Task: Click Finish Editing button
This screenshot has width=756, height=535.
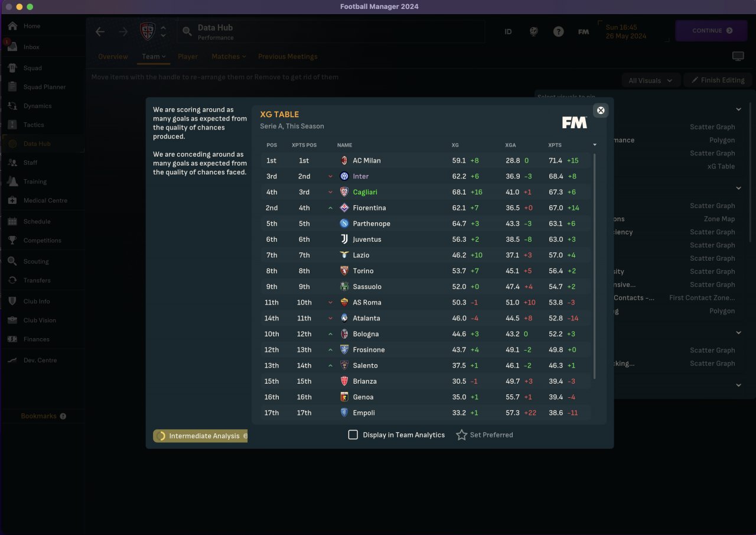Action: coord(717,80)
